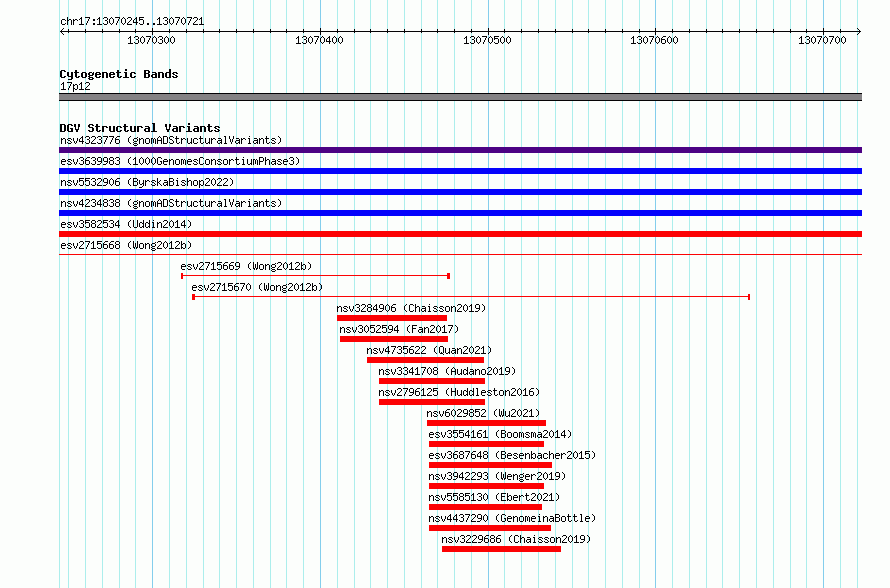Click the left arrow end of the ruler

62,31
